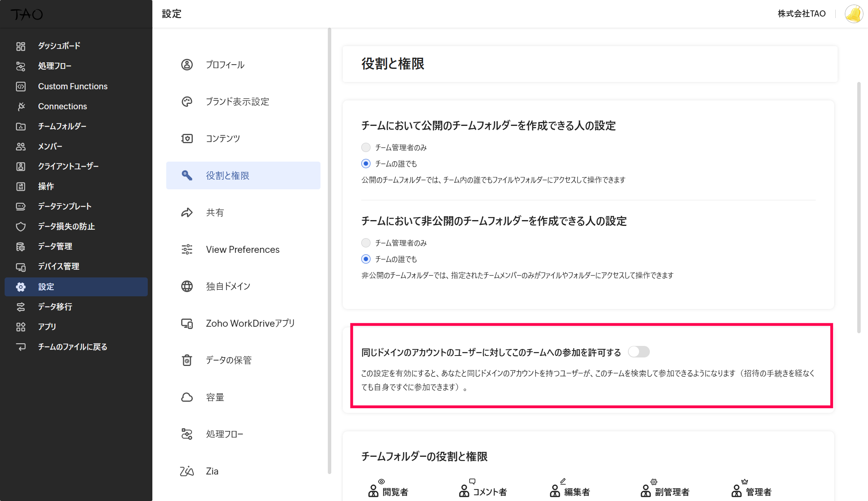The image size is (868, 501).
Task: Click the main content vertical scrollbar
Action: coord(859,208)
